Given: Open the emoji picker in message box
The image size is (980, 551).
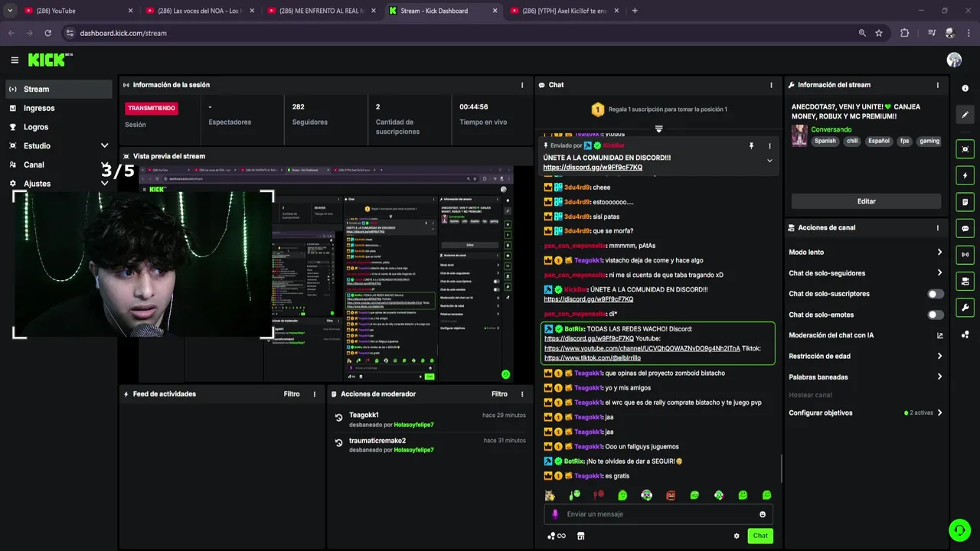Looking at the screenshot, I should pos(763,514).
